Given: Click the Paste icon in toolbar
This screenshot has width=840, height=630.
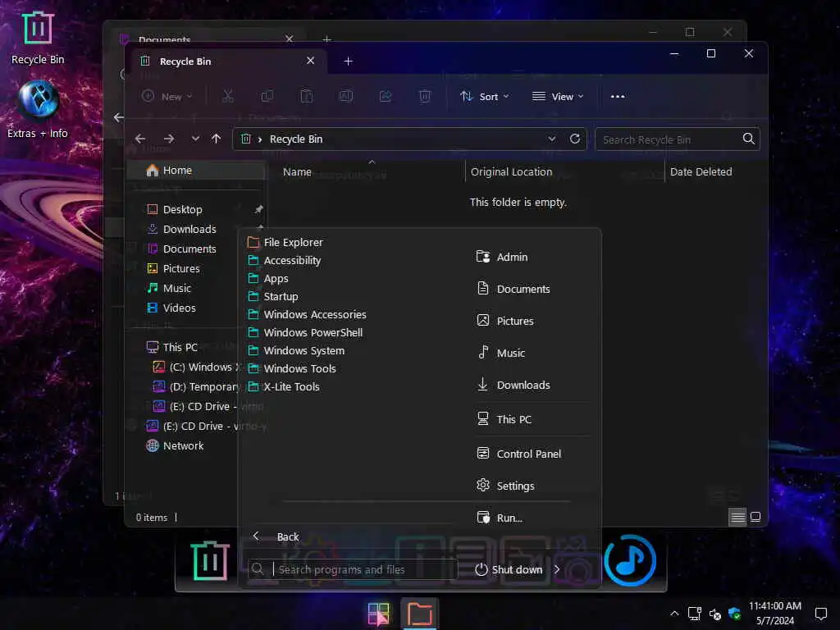Looking at the screenshot, I should coord(307,97).
